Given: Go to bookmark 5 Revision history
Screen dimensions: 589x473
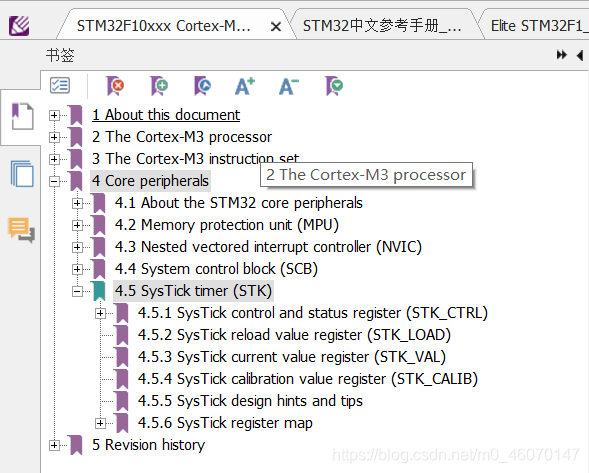Looking at the screenshot, I should pos(149,445).
